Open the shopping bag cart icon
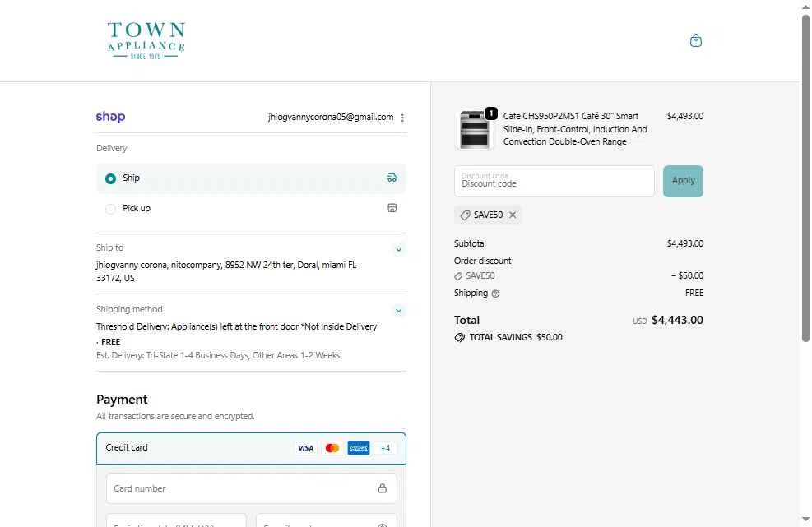Image resolution: width=812 pixels, height=527 pixels. [695, 40]
